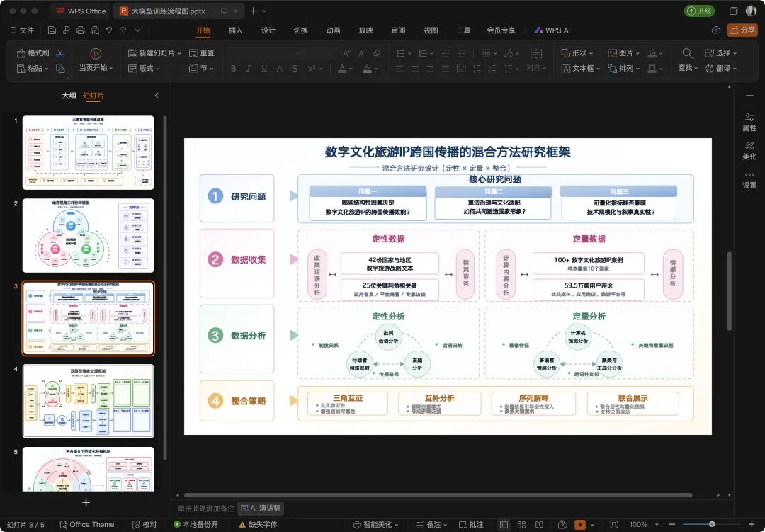The image size is (765, 532).
Task: Click the Upgrade (升级) button
Action: [x=700, y=11]
